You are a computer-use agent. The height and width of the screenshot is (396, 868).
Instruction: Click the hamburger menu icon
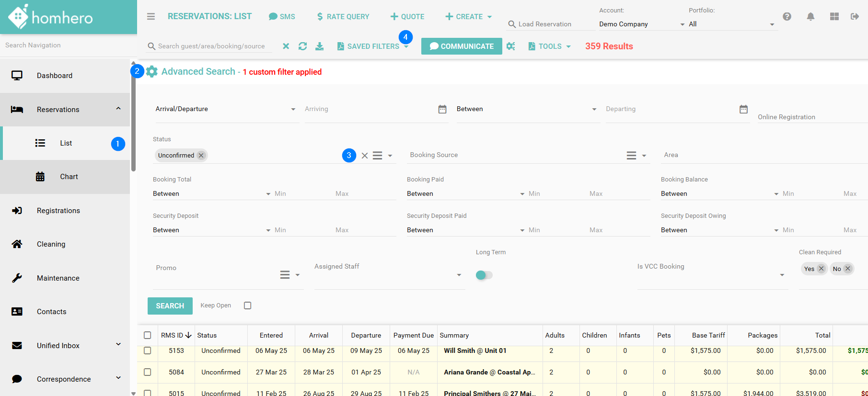coord(151,17)
